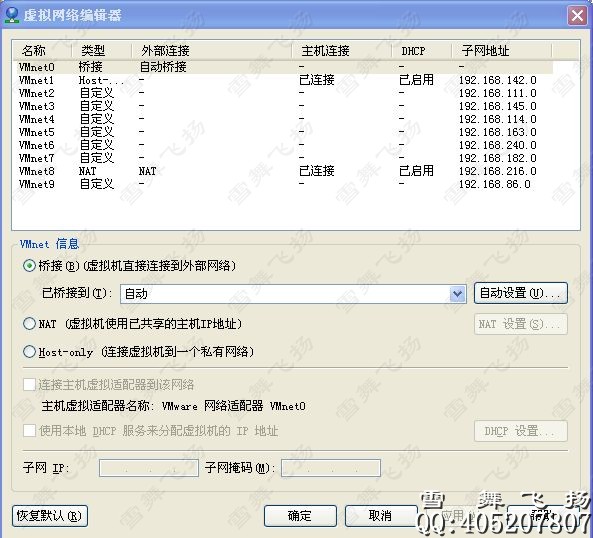The image size is (593, 538).
Task: Select the VMnet5 row
Action: pos(283,132)
